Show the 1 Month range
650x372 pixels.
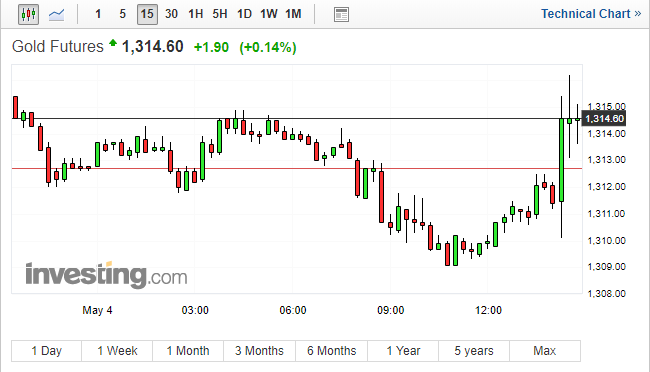[188, 351]
